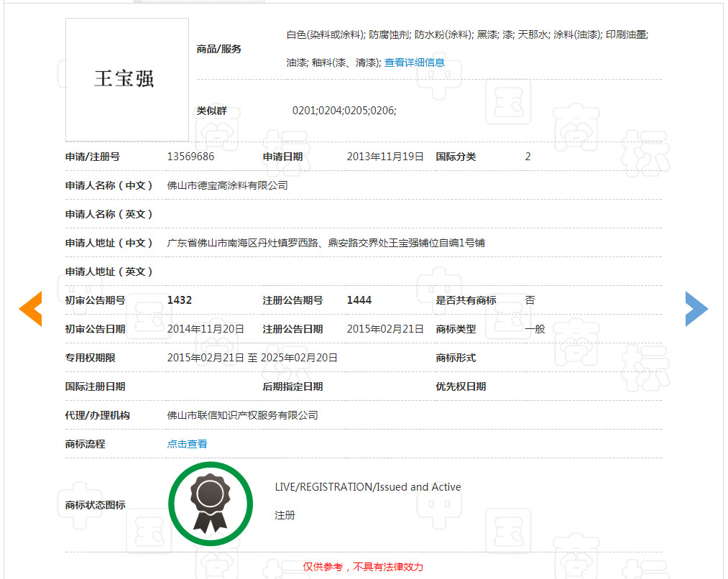Image resolution: width=728 pixels, height=579 pixels.
Task: Click the red disclaimer text 仅供参考，不具有法律效力
Action: pos(364,567)
